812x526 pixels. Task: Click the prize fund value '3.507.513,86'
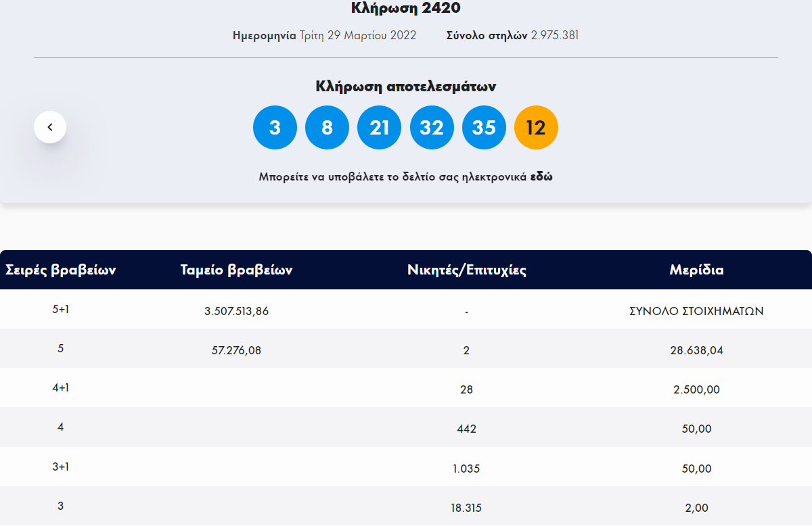(x=236, y=311)
